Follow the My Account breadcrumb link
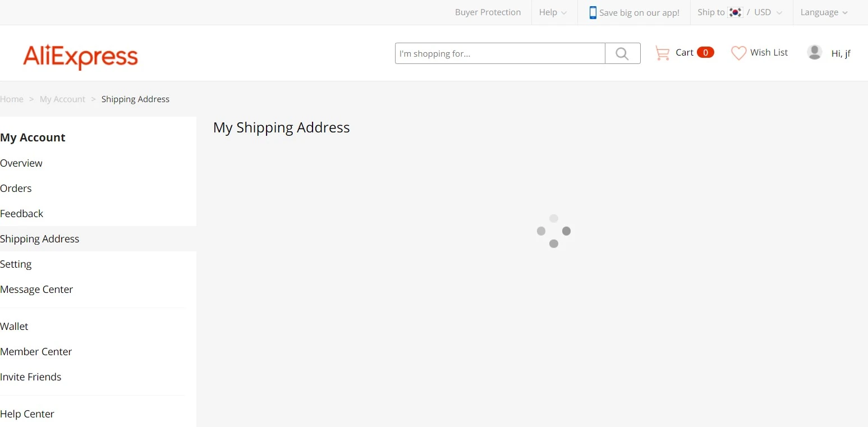The image size is (868, 427). coord(62,99)
